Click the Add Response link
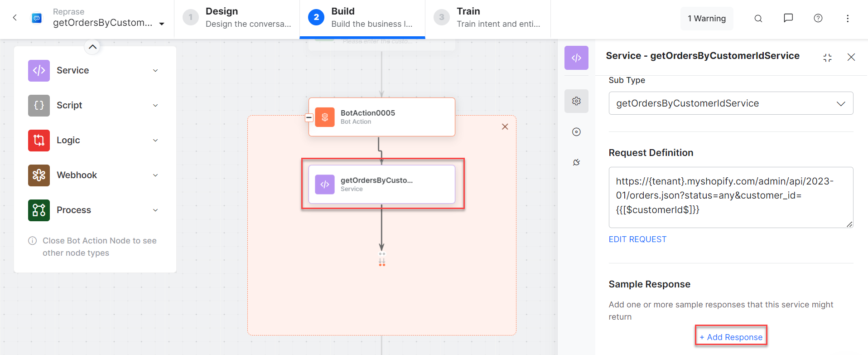This screenshot has width=868, height=355. pyautogui.click(x=731, y=337)
